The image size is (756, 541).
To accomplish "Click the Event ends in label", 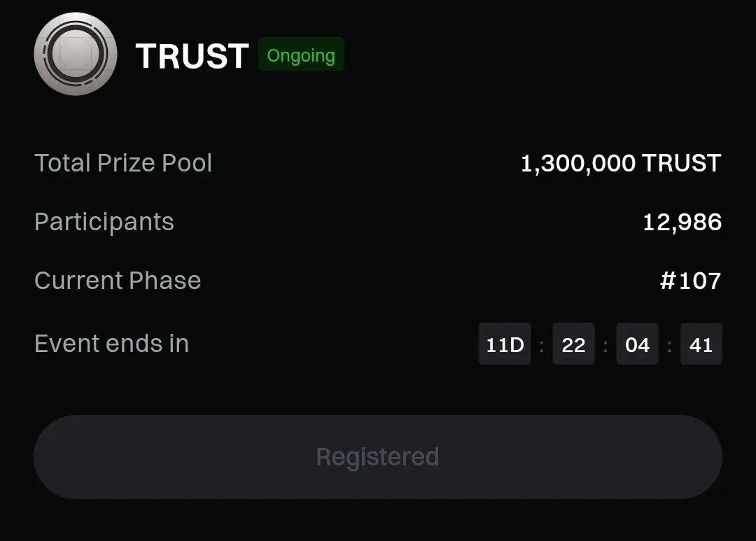I will click(x=111, y=344).
